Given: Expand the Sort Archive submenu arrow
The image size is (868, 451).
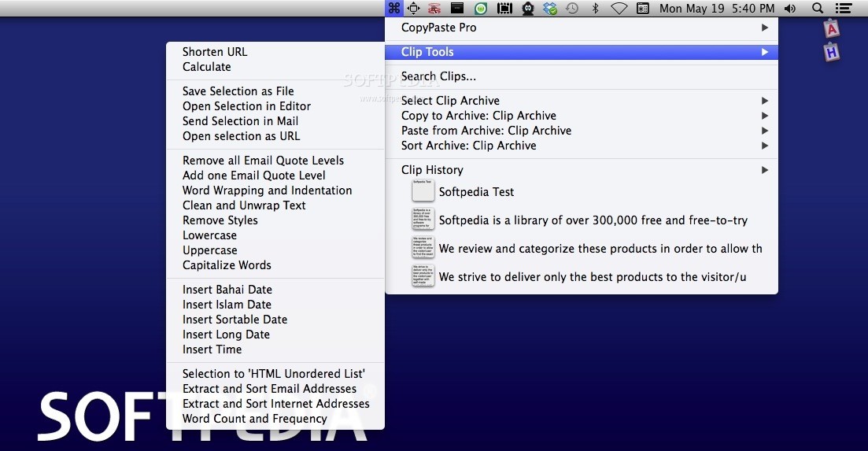Looking at the screenshot, I should [764, 146].
